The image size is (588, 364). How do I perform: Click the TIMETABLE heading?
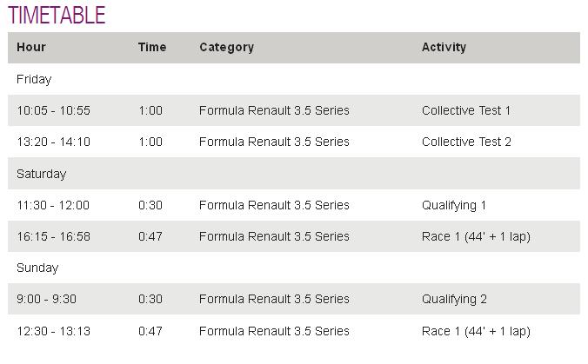(x=57, y=16)
